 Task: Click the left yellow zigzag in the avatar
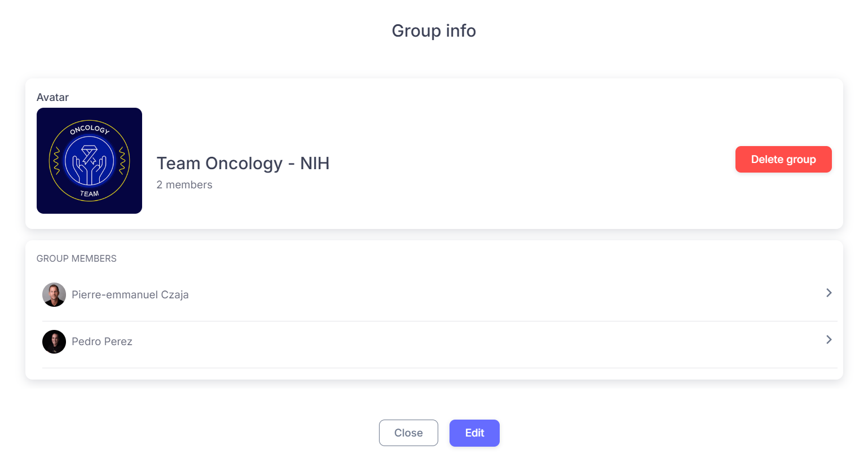(x=56, y=161)
